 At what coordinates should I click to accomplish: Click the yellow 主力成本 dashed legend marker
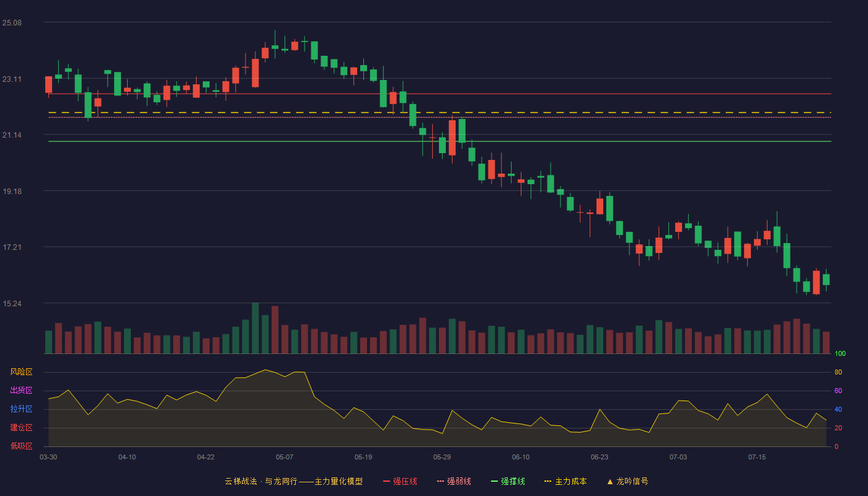coord(547,481)
